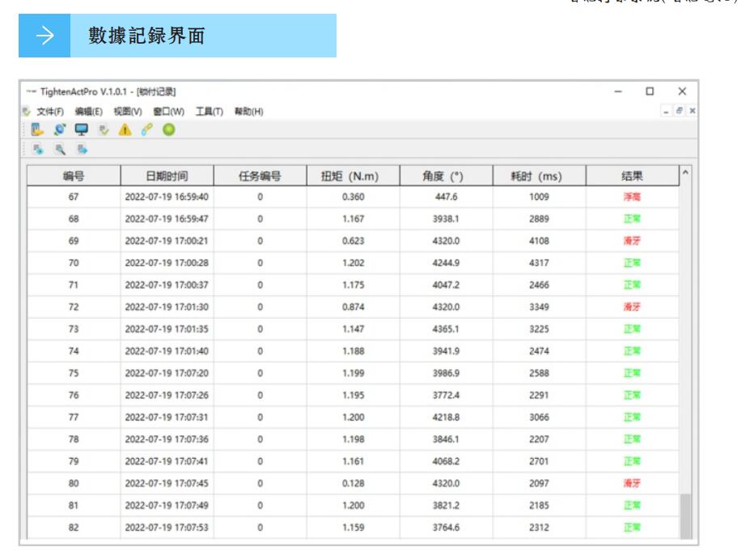Image resolution: width=754 pixels, height=560 pixels.
Task: Click the 日期时间 column header
Action: 167,175
